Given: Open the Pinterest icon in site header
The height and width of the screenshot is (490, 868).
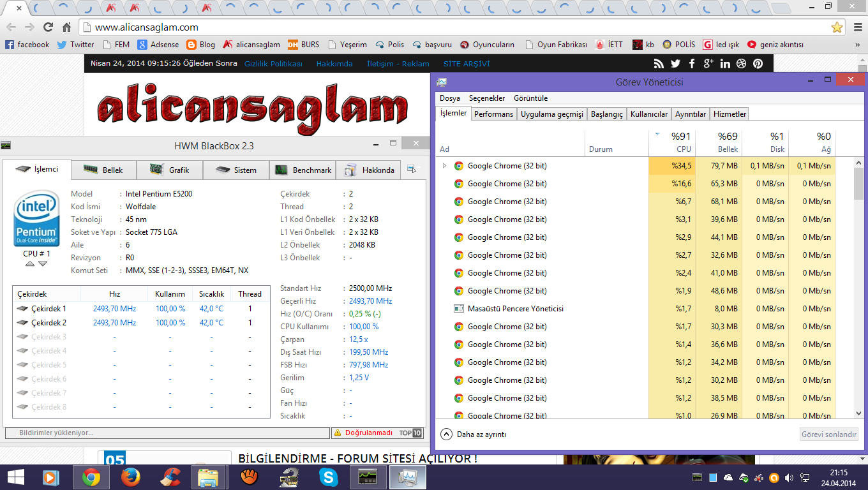Looking at the screenshot, I should point(758,64).
